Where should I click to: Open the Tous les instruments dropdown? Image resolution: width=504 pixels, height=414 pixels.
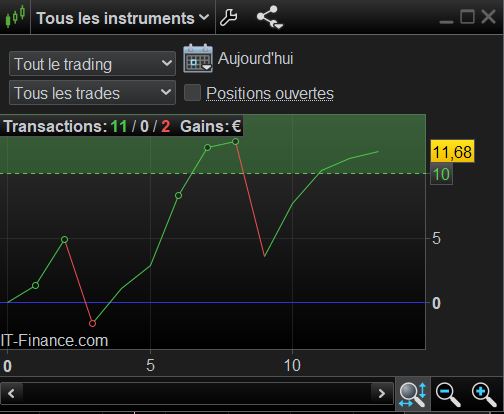click(x=123, y=18)
